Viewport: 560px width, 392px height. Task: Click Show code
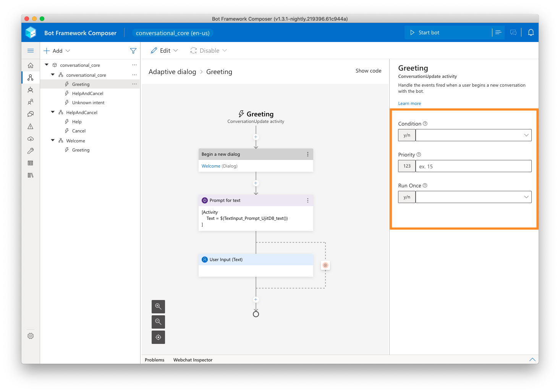click(x=368, y=71)
